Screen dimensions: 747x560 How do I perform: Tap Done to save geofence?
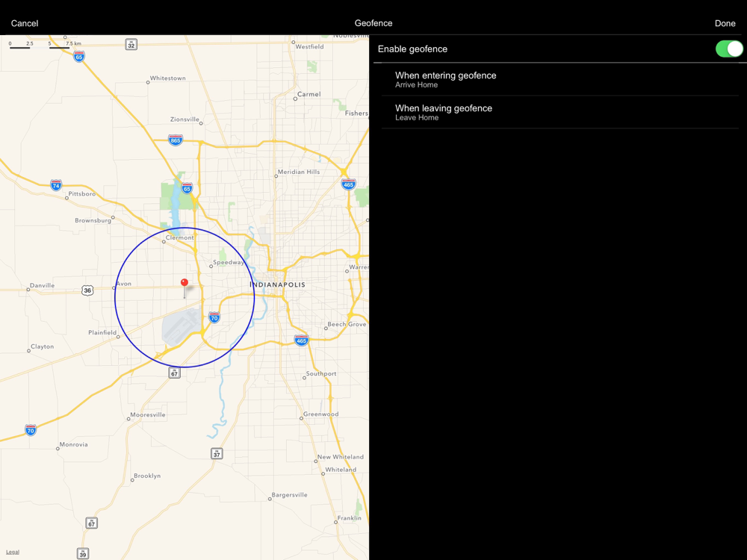(725, 23)
